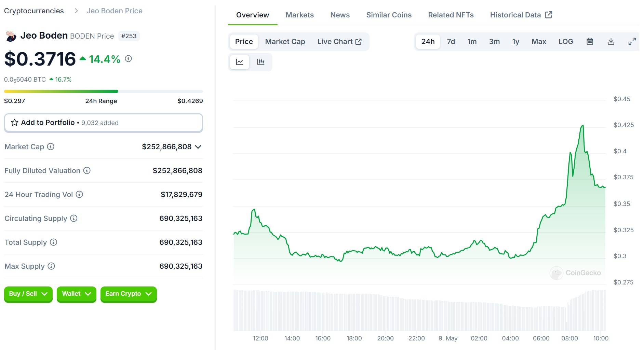Click Add to Portfolio button

[x=104, y=123]
